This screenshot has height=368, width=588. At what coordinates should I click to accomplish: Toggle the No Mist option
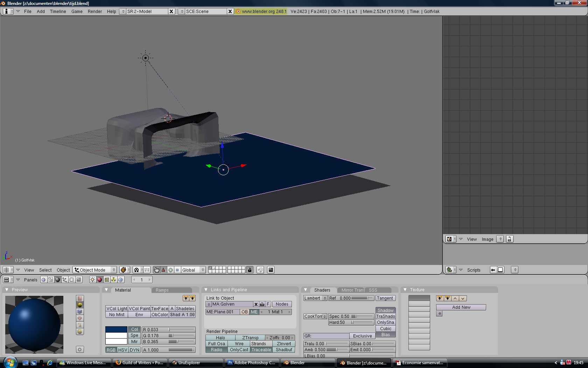click(x=117, y=315)
